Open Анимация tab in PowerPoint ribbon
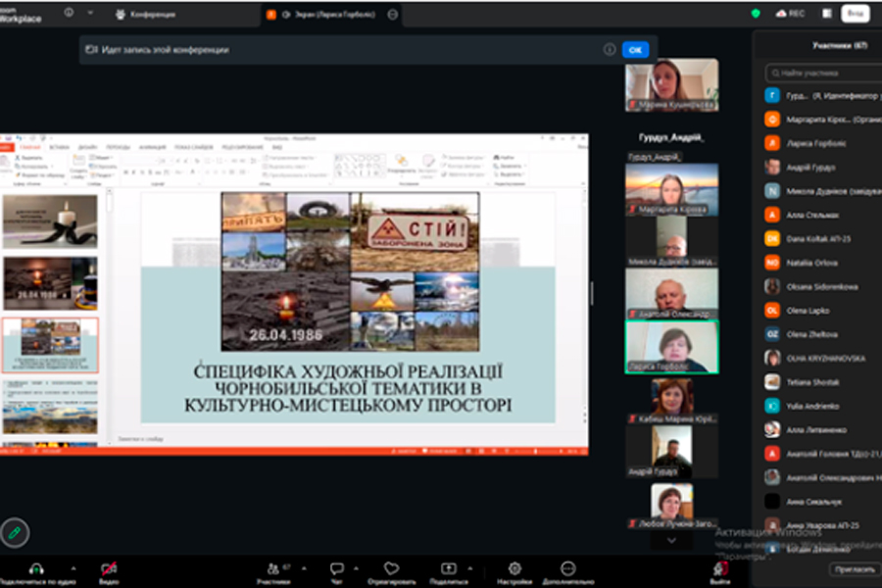The height and width of the screenshot is (588, 882). tap(153, 147)
